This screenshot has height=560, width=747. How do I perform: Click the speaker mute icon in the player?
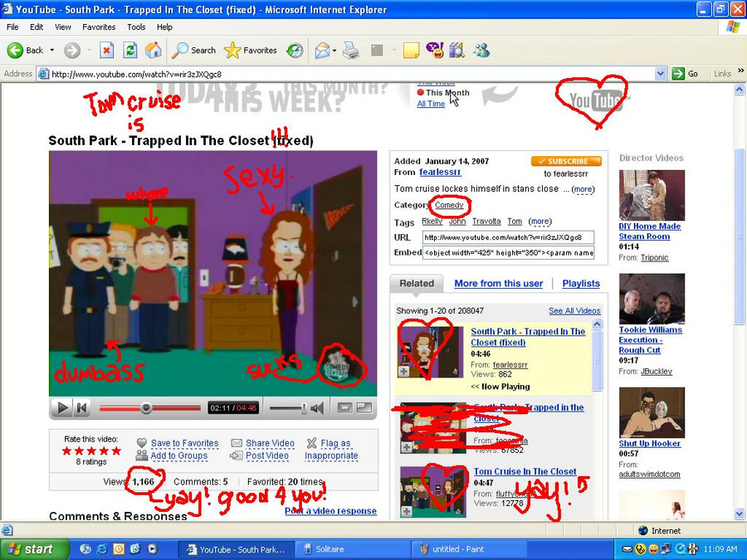coord(317,407)
